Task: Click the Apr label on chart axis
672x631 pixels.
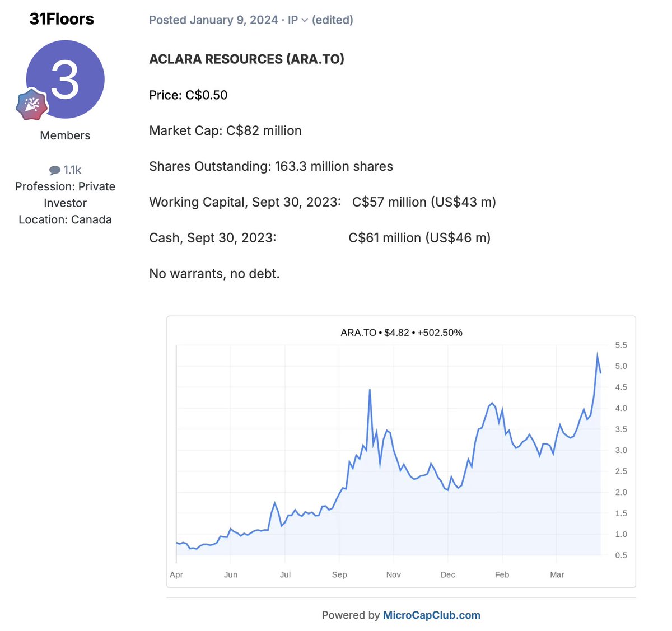Action: click(x=176, y=574)
